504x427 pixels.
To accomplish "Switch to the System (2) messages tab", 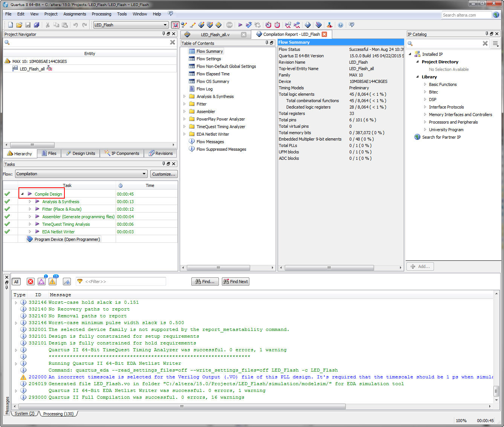I will pyautogui.click(x=24, y=413).
